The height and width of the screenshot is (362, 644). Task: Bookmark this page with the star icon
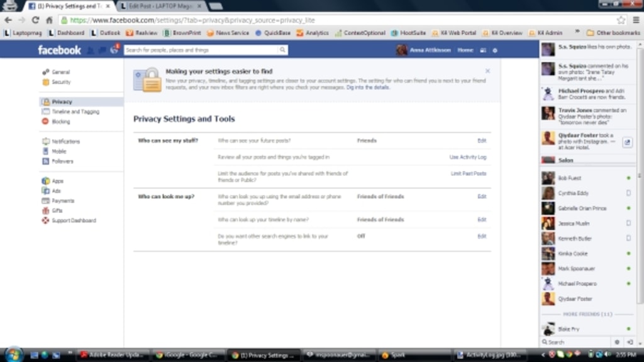621,20
